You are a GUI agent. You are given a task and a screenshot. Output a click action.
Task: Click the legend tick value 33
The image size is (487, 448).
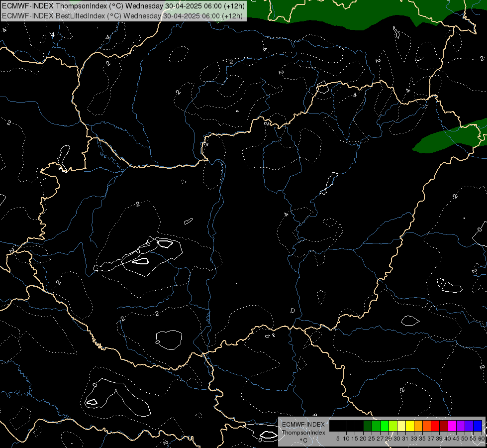click(414, 439)
